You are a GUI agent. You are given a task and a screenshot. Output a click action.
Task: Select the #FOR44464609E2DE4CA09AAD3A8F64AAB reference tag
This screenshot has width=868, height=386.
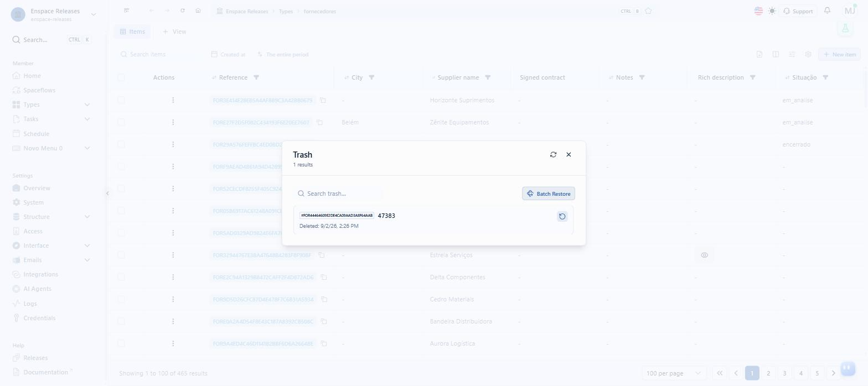[337, 216]
